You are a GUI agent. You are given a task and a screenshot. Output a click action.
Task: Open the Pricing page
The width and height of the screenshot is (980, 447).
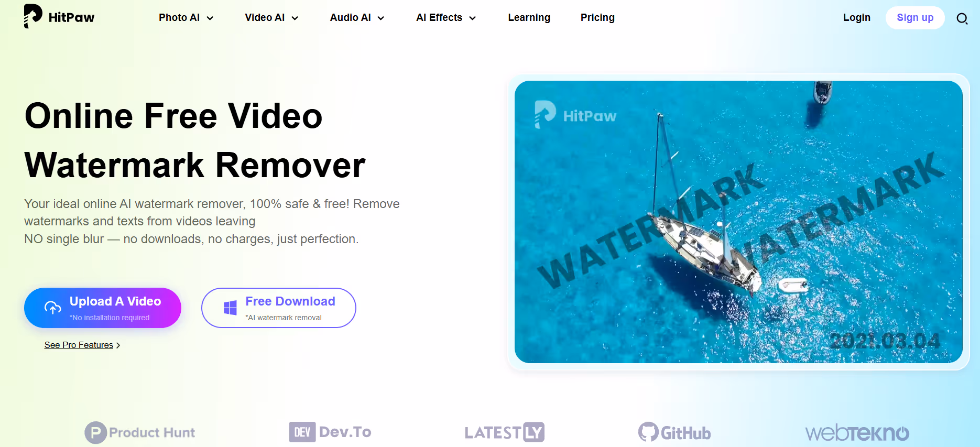[597, 18]
